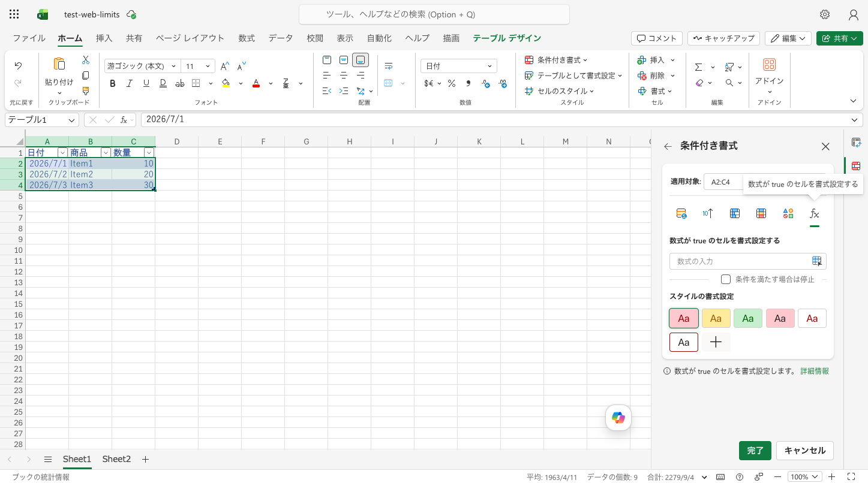This screenshot has width=868, height=483.
Task: Open the 日付 column filter dropdown
Action: [62, 153]
